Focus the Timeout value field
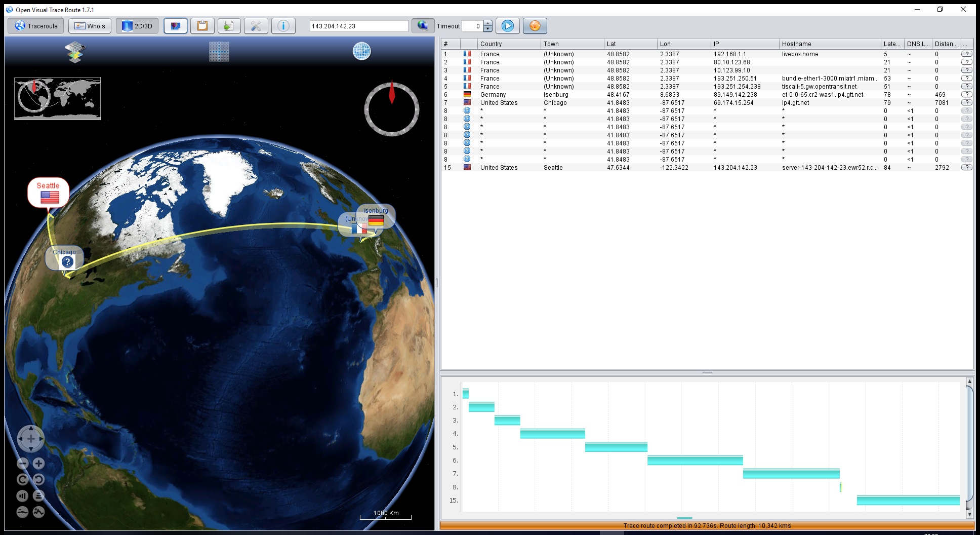This screenshot has width=980, height=535. tap(472, 26)
